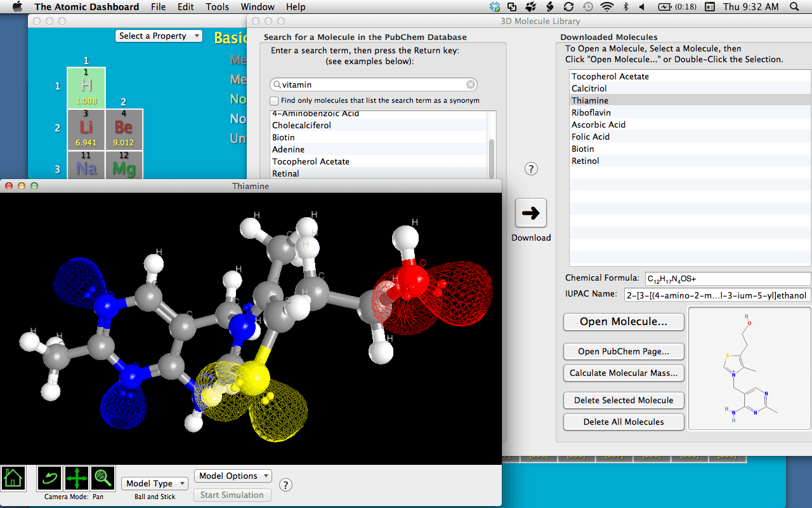Select Riboflavin in Downloaded Molecules
This screenshot has width=812, height=508.
[690, 112]
